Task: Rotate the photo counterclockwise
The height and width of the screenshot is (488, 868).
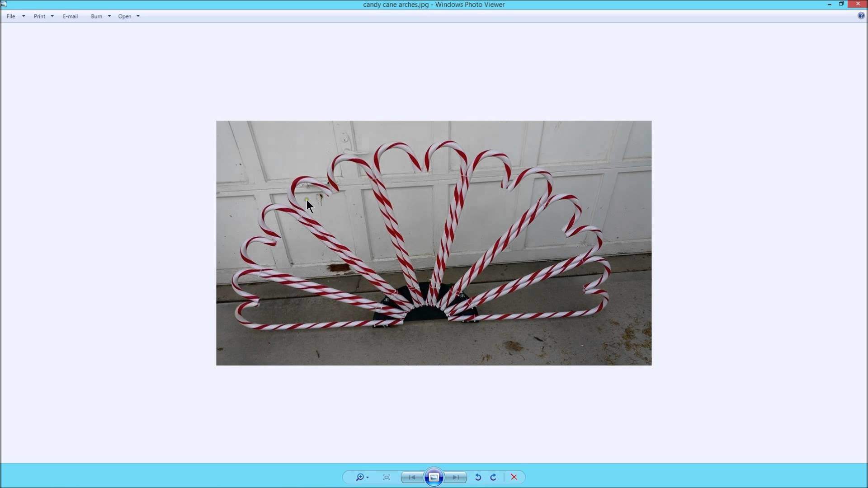Action: tap(478, 477)
